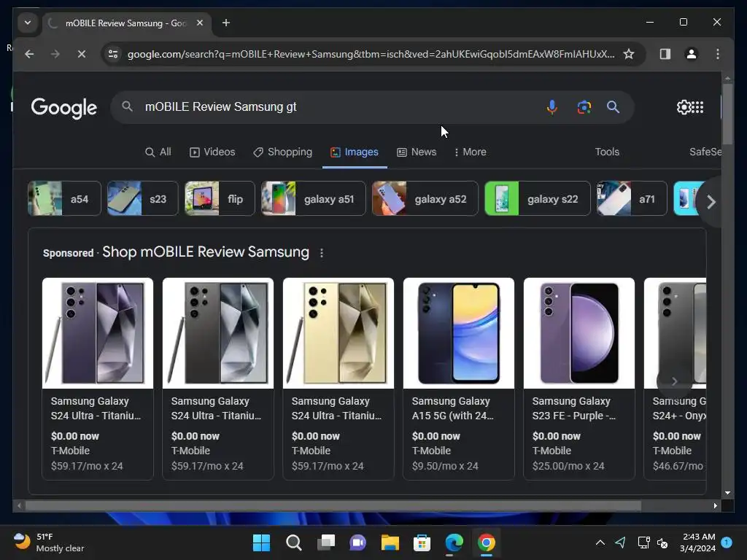
Task: Open the Galaxy A15 5G product image
Action: click(459, 333)
